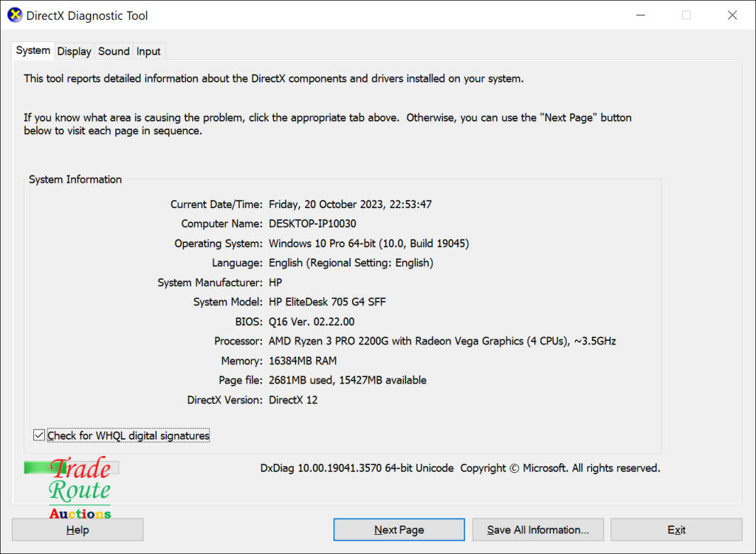The image size is (756, 554).
Task: Uncheck Check for WHQL digital signatures
Action: coord(40,436)
